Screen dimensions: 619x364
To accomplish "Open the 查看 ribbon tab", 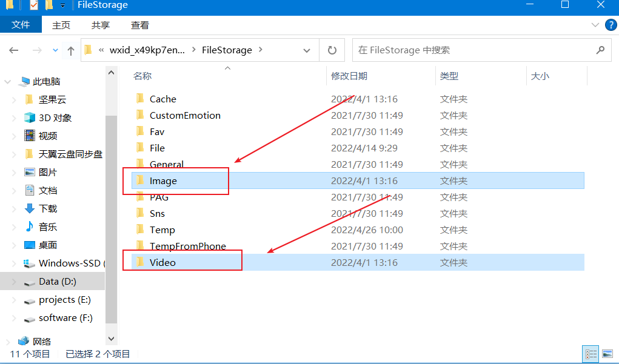I will click(x=140, y=25).
